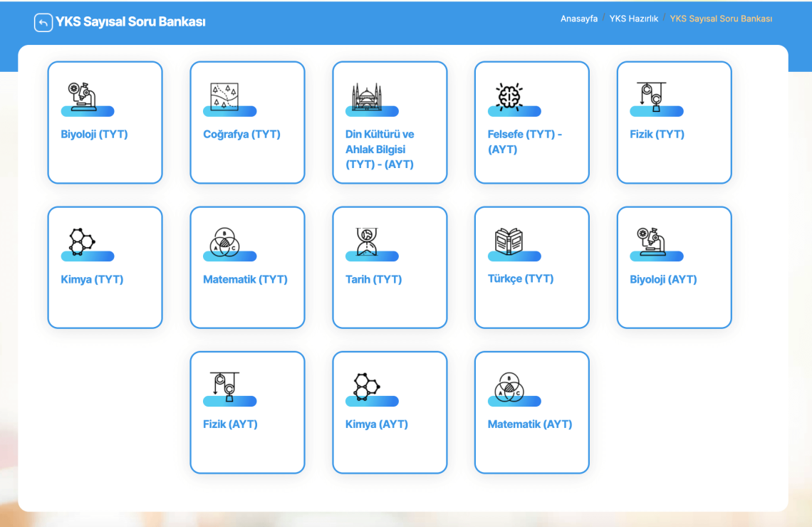Click the Coğrafya (TYT) title text
The width and height of the screenshot is (812, 527).
pos(241,135)
